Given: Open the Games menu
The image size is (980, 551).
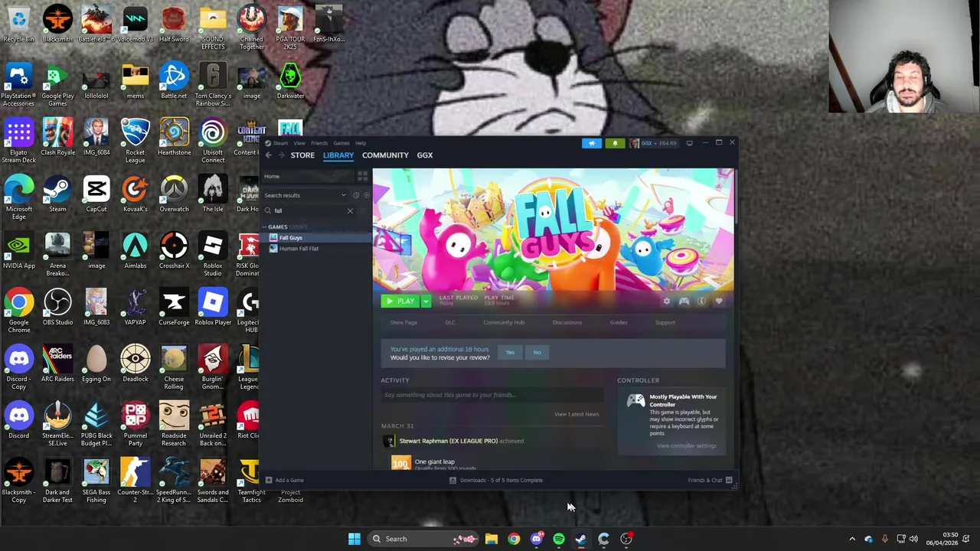Looking at the screenshot, I should [x=341, y=143].
